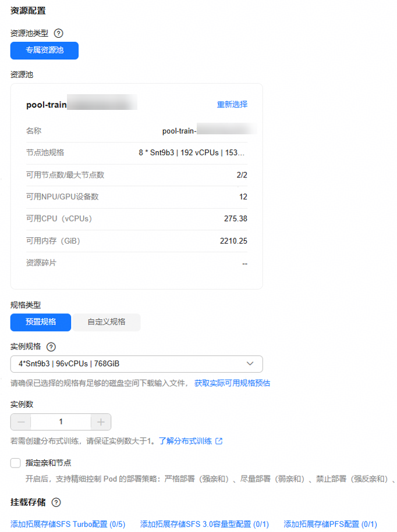Open 获取实际可用规格预估 link

pos(232,383)
